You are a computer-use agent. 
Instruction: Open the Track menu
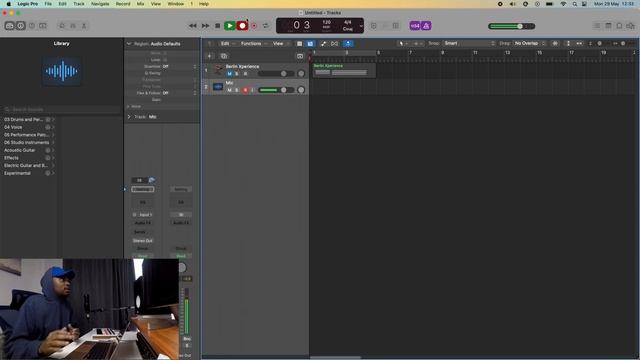tap(79, 4)
